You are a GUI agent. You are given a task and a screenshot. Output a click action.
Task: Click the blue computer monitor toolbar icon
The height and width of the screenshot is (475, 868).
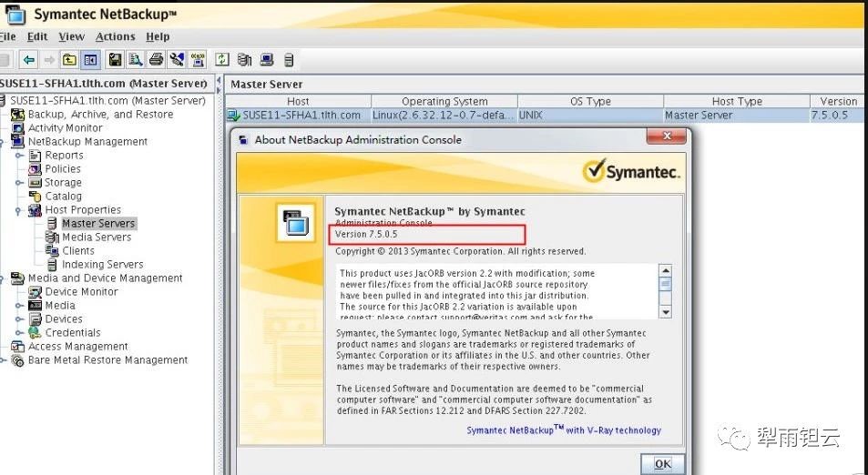click(x=266, y=60)
